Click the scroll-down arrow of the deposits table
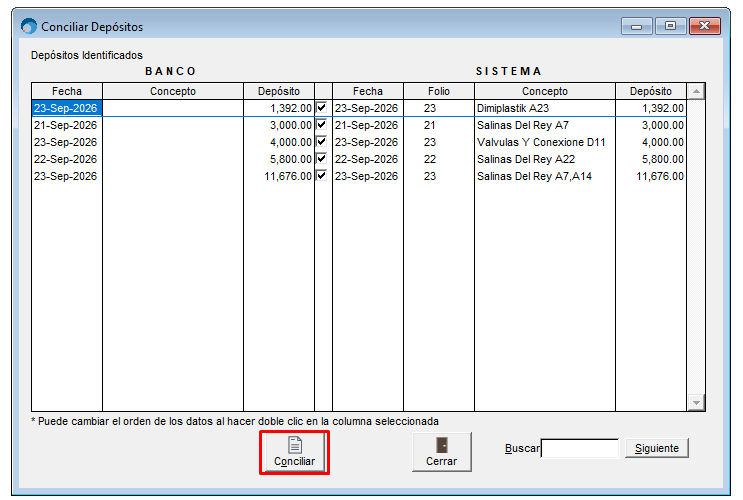The height and width of the screenshot is (500, 743). [x=696, y=403]
